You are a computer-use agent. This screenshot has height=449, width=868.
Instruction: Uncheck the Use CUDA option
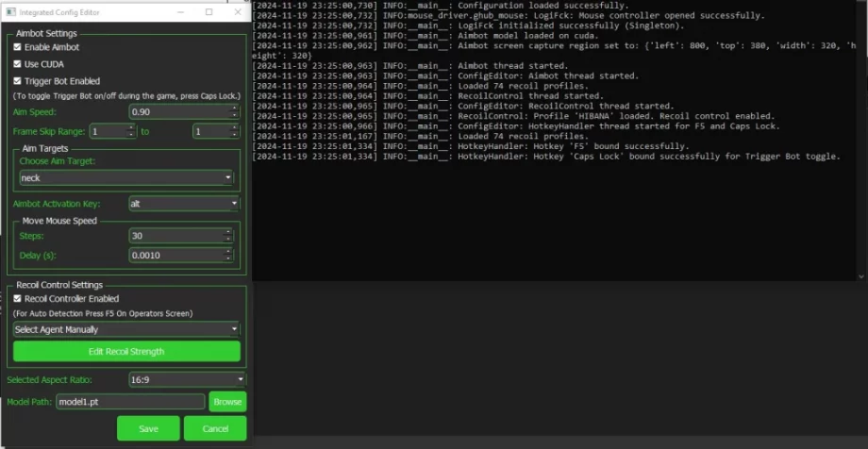click(18, 64)
